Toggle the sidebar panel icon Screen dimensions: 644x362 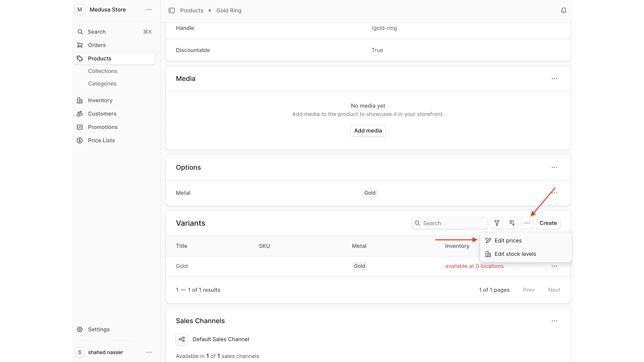172,10
